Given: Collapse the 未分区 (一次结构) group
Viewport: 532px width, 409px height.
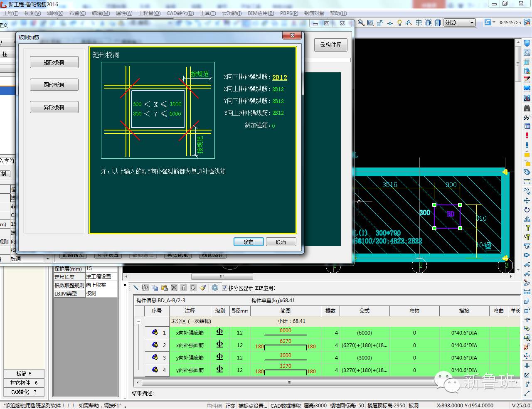Looking at the screenshot, I should (x=138, y=321).
